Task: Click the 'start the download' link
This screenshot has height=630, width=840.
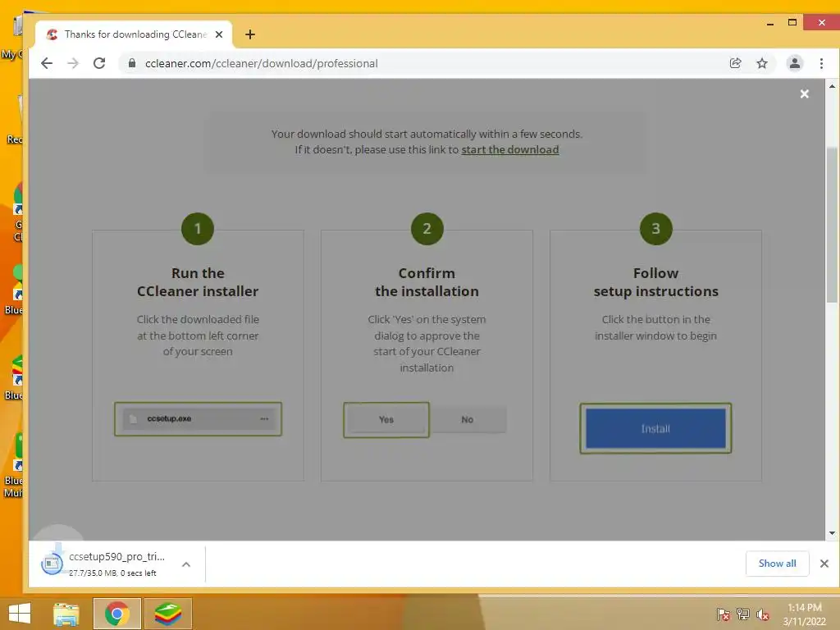Action: 510,149
